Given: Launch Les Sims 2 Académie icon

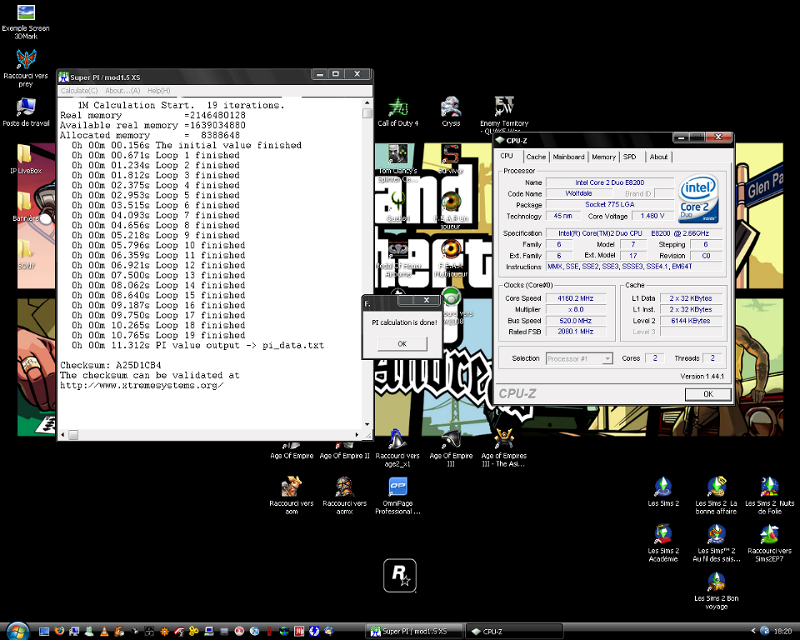Looking at the screenshot, I should [663, 543].
